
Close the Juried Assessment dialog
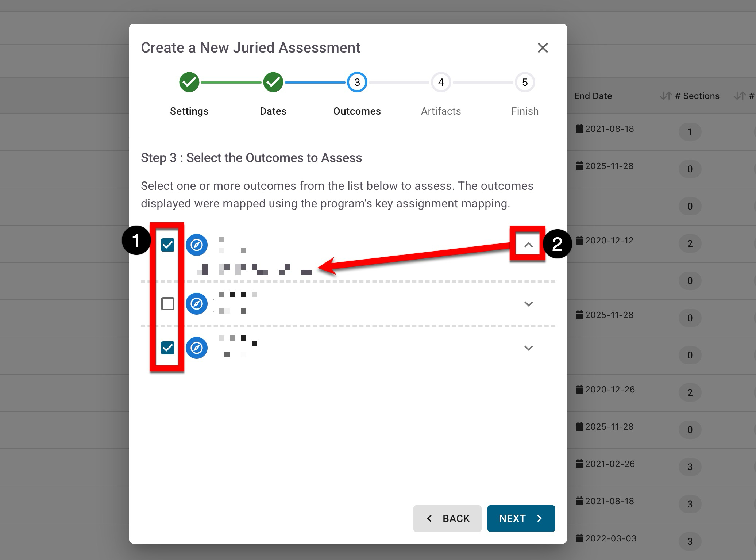point(543,48)
